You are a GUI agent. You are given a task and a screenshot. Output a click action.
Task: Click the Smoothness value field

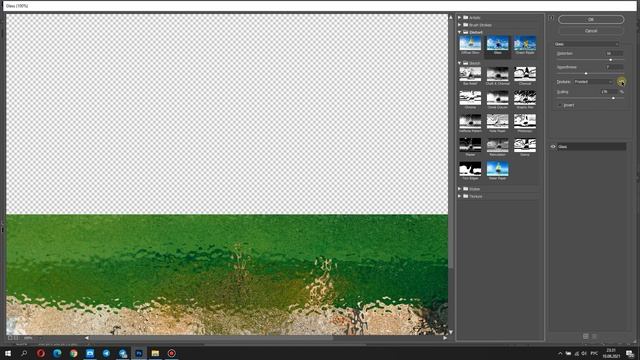click(614, 67)
